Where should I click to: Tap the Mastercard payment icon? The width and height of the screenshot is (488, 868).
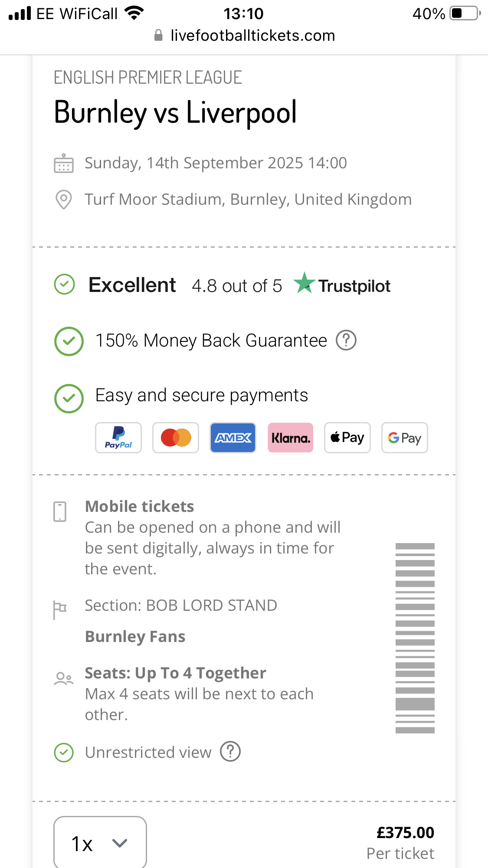176,438
